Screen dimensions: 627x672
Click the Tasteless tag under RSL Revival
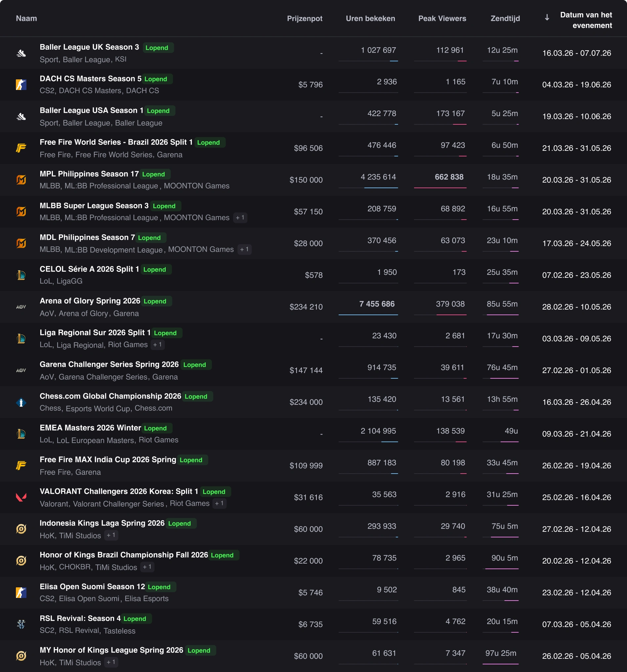coord(119,631)
